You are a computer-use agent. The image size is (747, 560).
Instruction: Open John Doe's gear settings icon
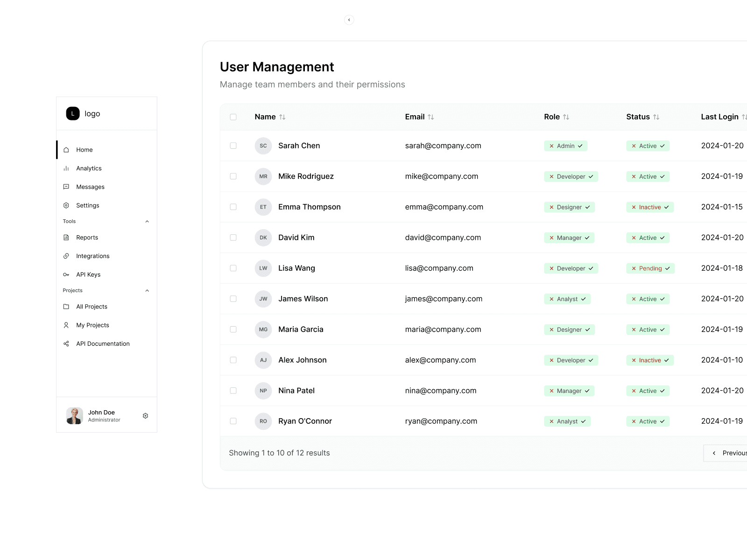tap(146, 416)
